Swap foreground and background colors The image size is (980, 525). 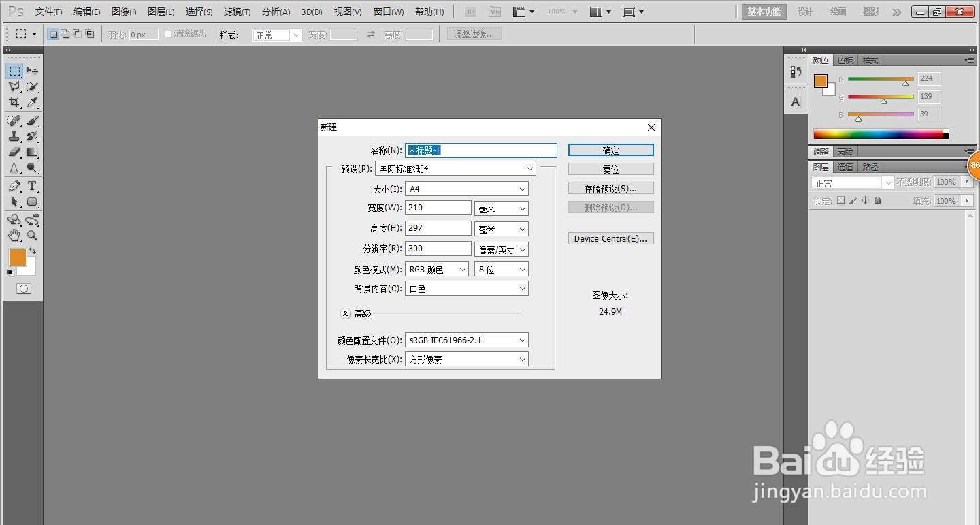click(x=32, y=251)
